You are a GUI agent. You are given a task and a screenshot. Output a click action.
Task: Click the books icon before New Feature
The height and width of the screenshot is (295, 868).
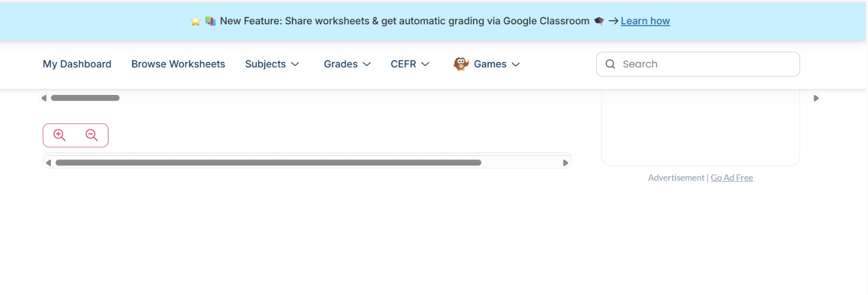(x=210, y=21)
